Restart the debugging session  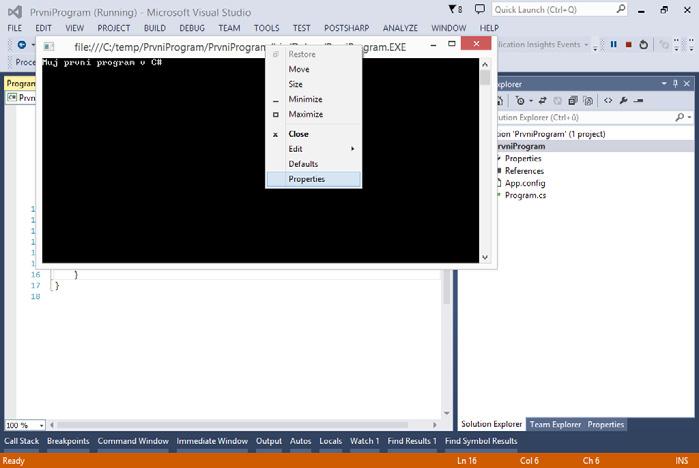pyautogui.click(x=643, y=45)
